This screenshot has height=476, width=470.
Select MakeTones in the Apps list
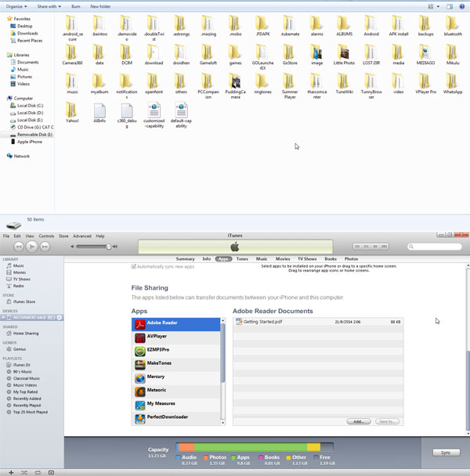[x=176, y=365]
